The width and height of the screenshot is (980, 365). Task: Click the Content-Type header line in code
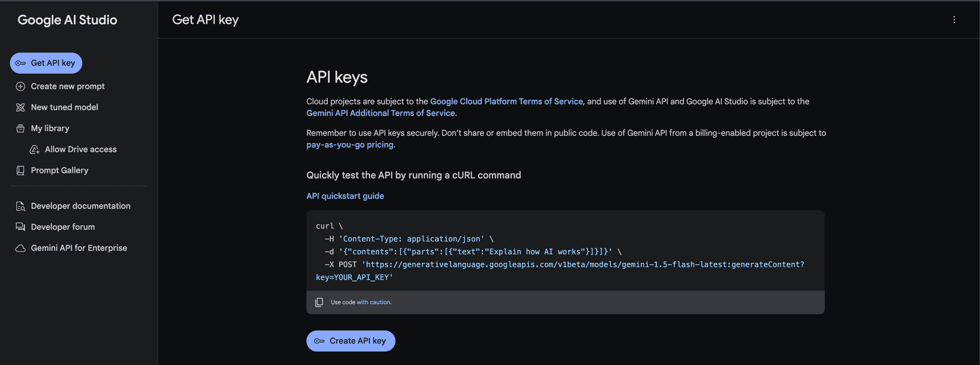point(409,239)
